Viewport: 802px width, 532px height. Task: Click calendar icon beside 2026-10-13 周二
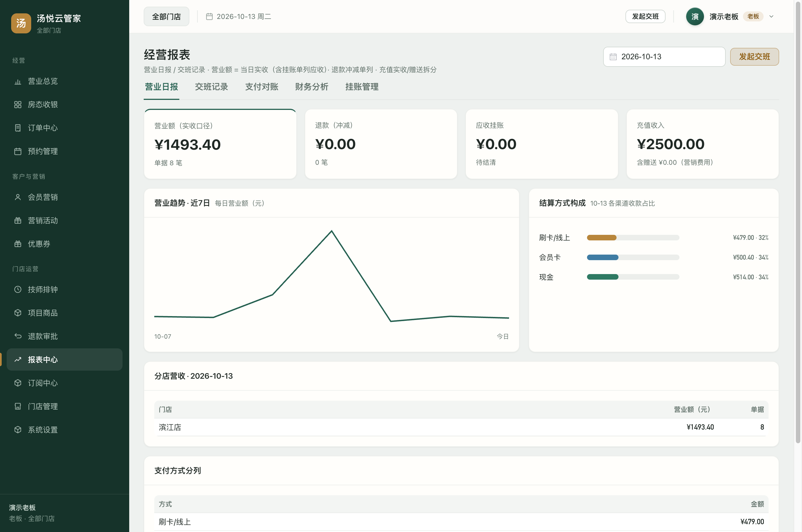point(209,16)
